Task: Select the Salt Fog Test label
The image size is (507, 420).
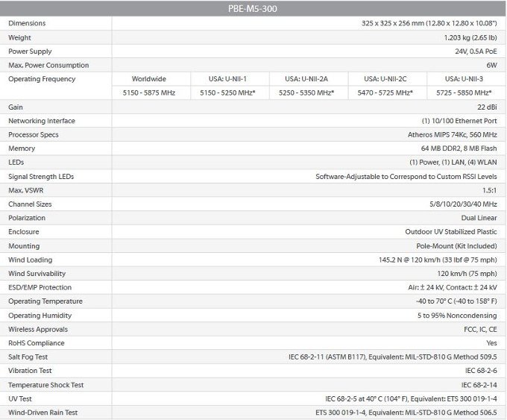Action: [x=28, y=357]
